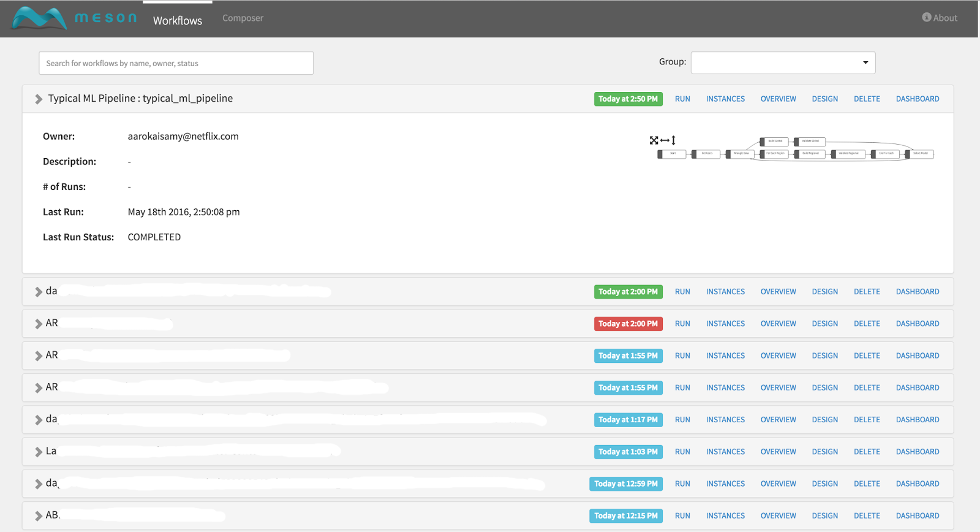980x532 pixels.
Task: Click RUN in the 1:17 PM row
Action: (x=682, y=420)
